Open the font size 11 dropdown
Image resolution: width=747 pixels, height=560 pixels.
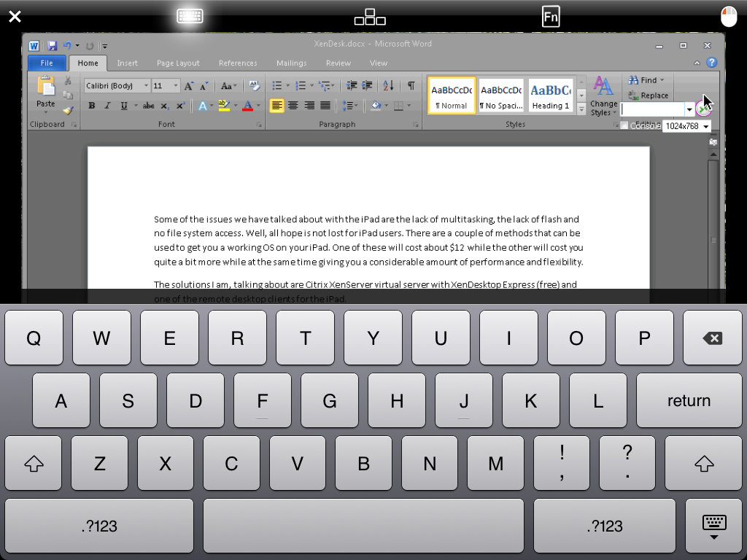pos(175,86)
